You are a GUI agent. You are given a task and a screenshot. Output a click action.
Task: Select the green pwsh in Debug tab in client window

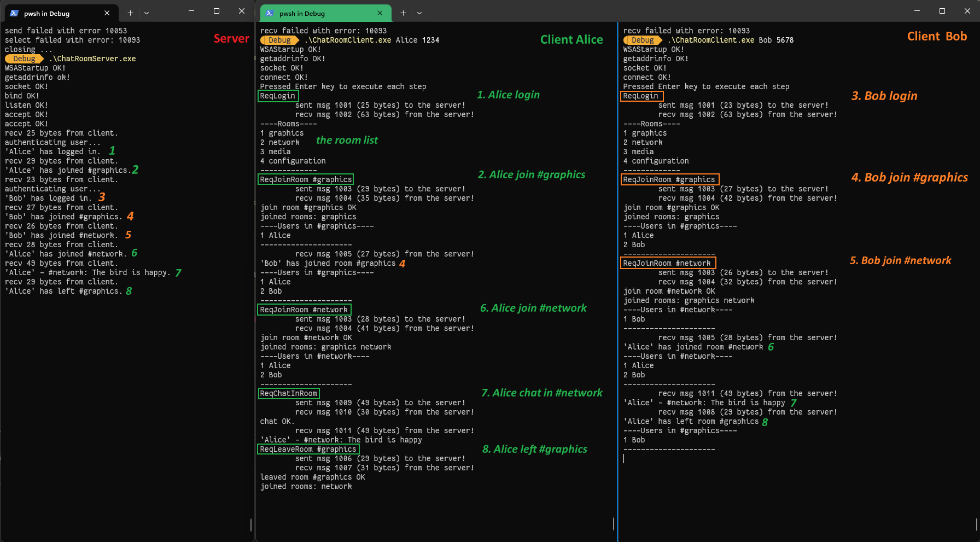[x=325, y=13]
